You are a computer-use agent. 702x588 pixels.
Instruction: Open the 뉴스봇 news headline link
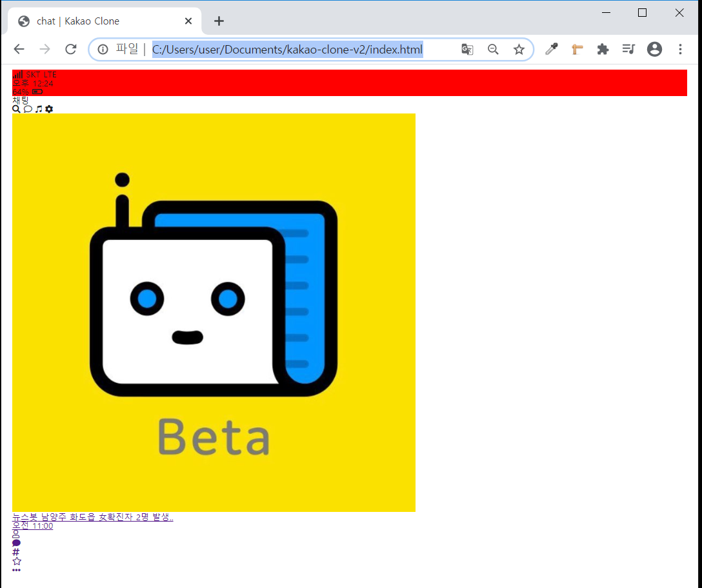coord(93,517)
